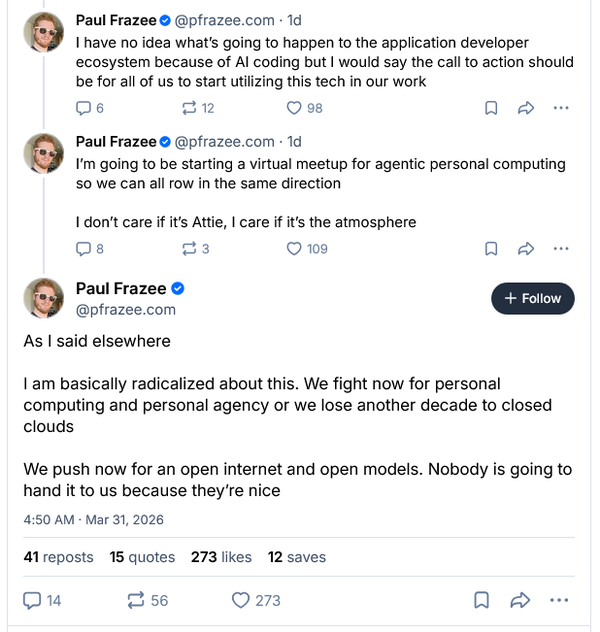Share the first post via arrow icon
The image size is (600, 632).
[526, 108]
